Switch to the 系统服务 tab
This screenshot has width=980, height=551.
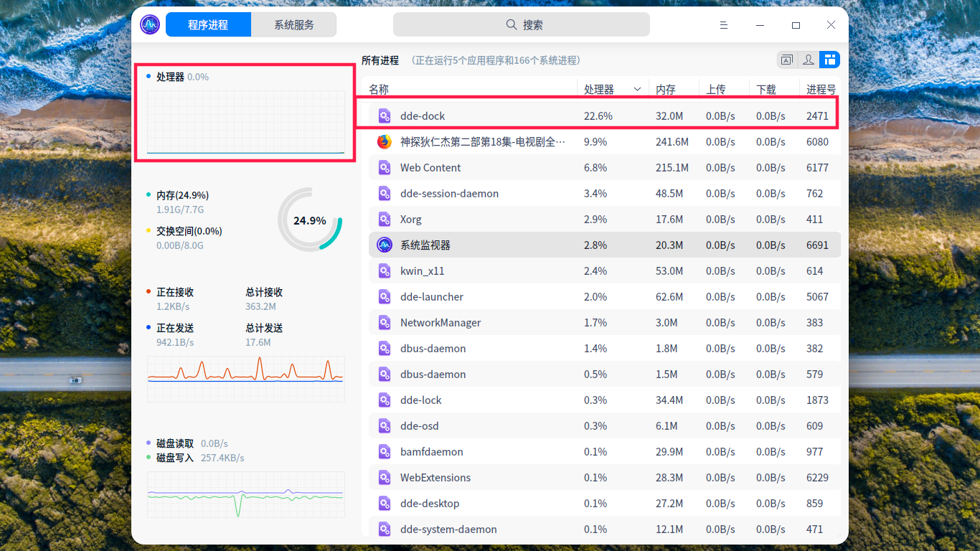coord(293,24)
